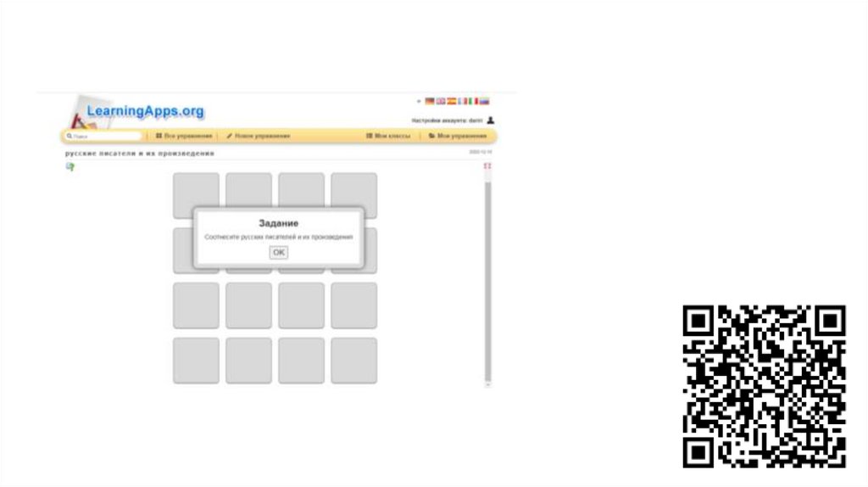Viewport: 868px width, 487px height.
Task: Select the Italian flag language
Action: click(x=473, y=102)
